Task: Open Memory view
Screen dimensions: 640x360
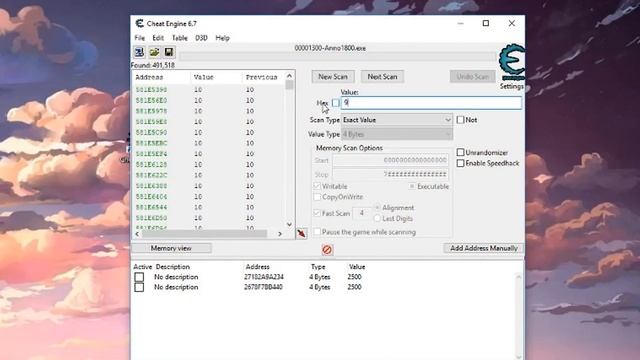Action: 171,248
